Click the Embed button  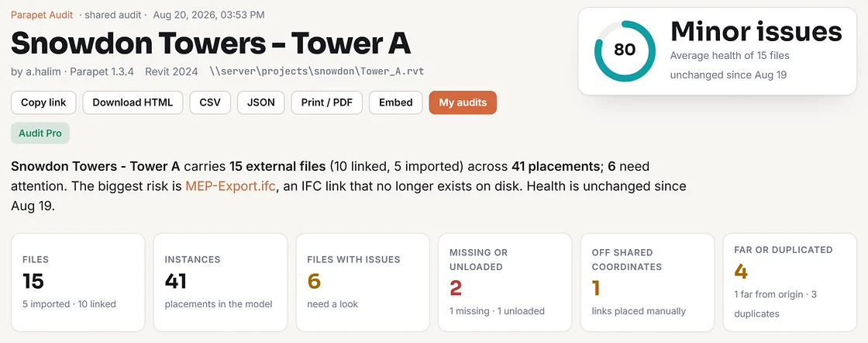(396, 102)
